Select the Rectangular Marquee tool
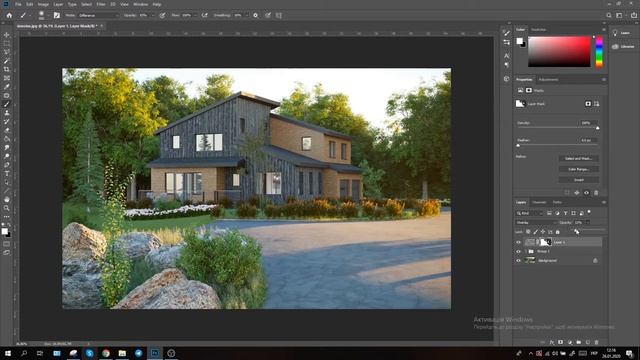 [7, 44]
